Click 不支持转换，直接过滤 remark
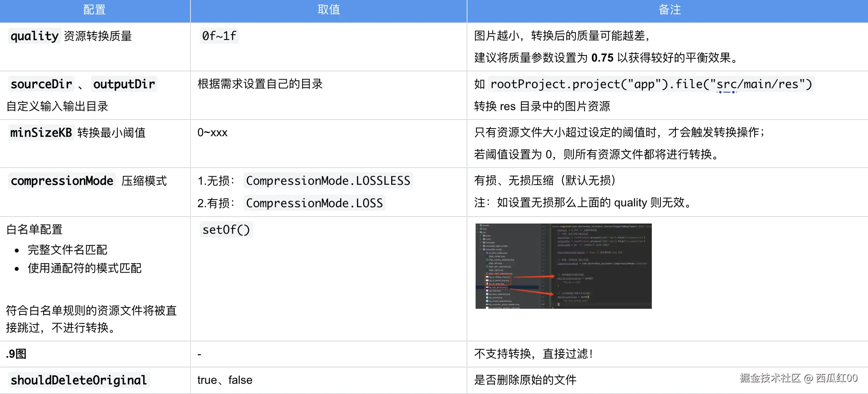 pos(534,354)
